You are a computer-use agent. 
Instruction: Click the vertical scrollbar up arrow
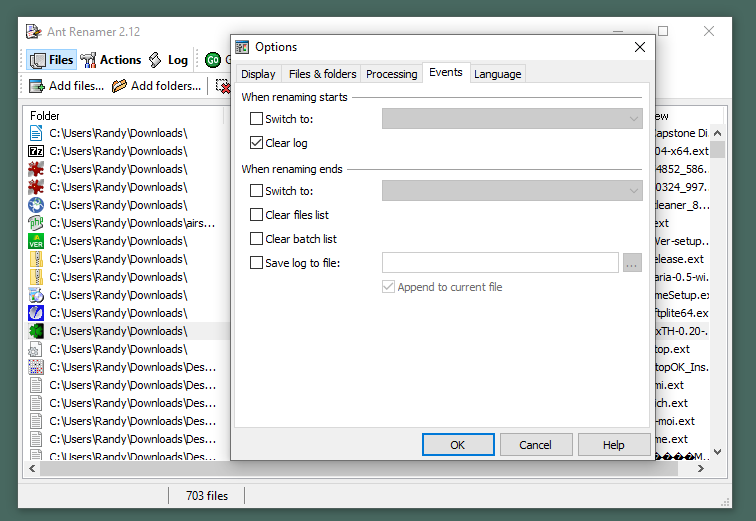717,133
